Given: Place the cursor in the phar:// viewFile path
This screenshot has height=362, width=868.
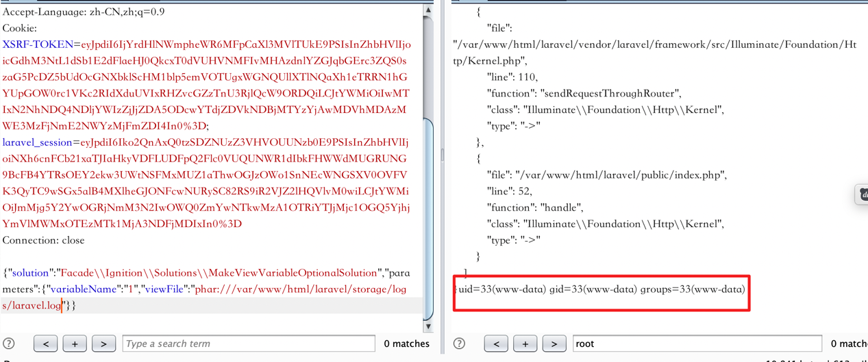Looking at the screenshot, I should tap(301, 289).
